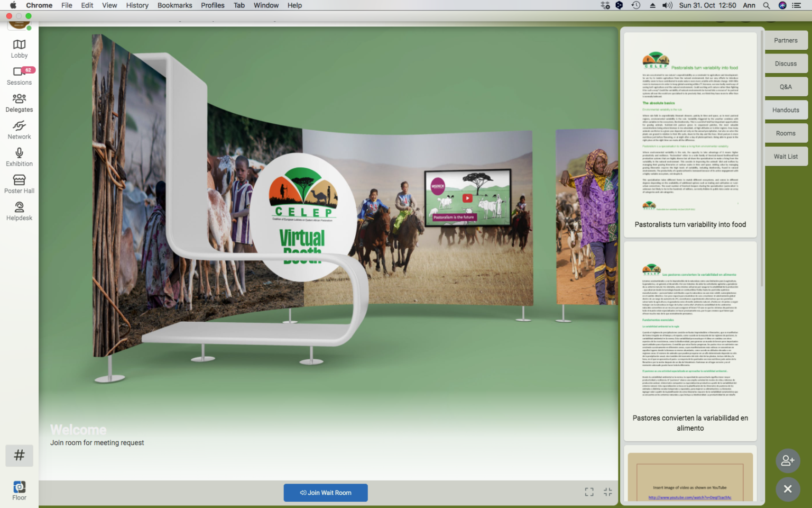Open the Tab menu
Image resolution: width=812 pixels, height=508 pixels.
point(239,5)
